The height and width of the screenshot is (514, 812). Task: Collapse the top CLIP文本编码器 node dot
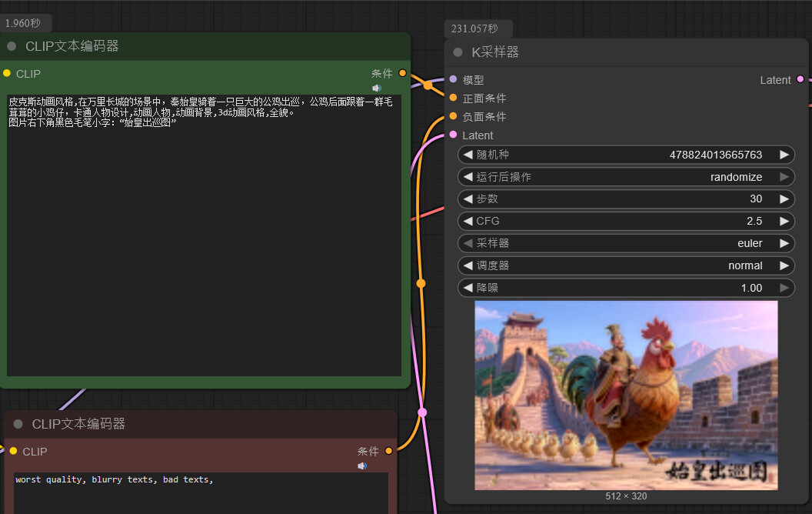click(x=12, y=46)
